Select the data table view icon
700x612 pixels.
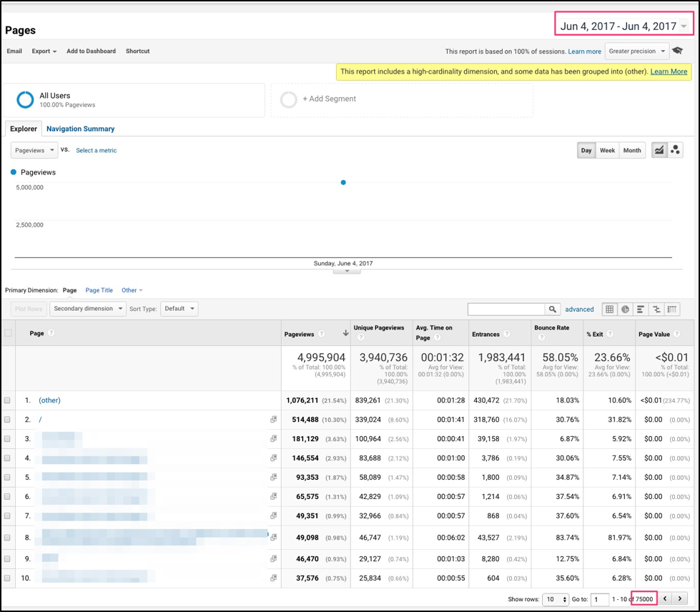[x=610, y=309]
